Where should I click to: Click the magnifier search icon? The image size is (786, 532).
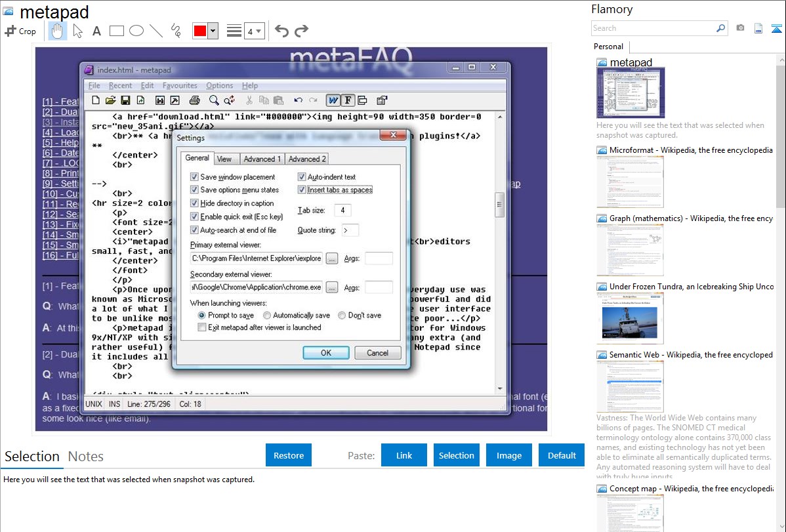coord(721,28)
